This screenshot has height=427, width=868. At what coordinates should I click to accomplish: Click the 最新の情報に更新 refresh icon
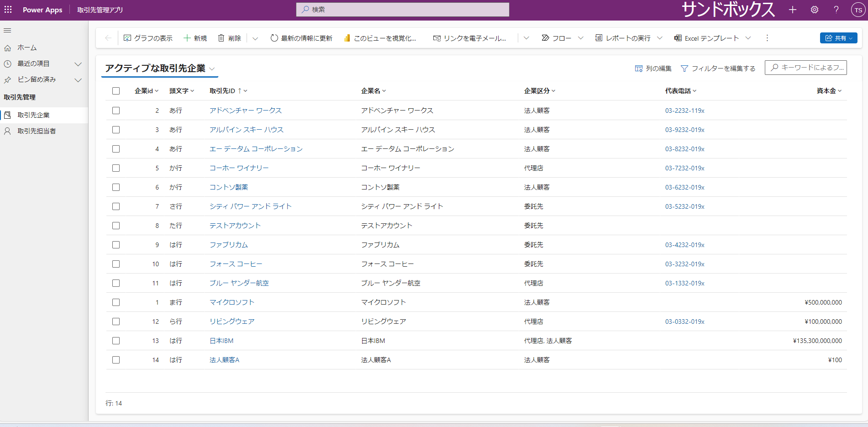(274, 38)
